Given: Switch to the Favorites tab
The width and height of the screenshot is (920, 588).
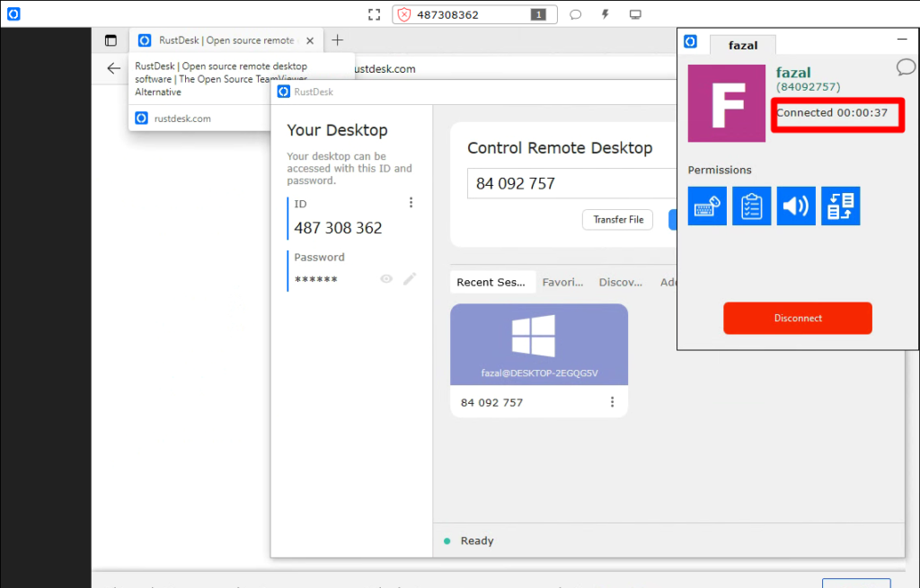Looking at the screenshot, I should pyautogui.click(x=562, y=282).
